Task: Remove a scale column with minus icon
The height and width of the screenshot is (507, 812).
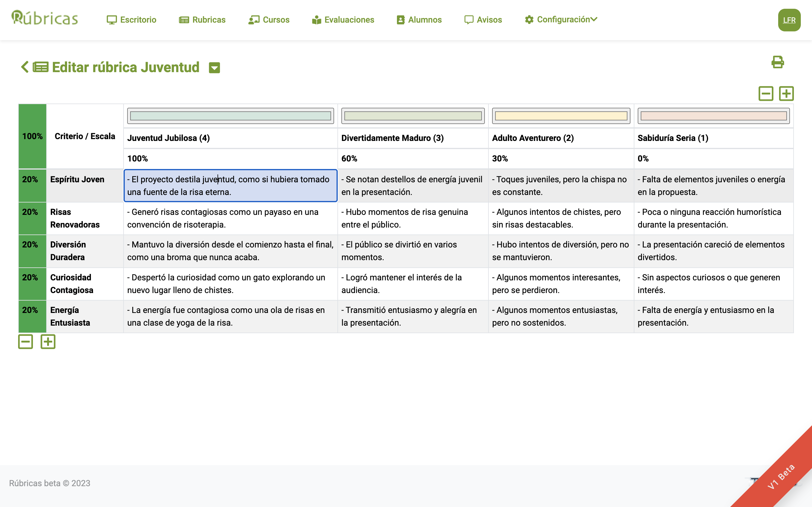Action: (766, 94)
